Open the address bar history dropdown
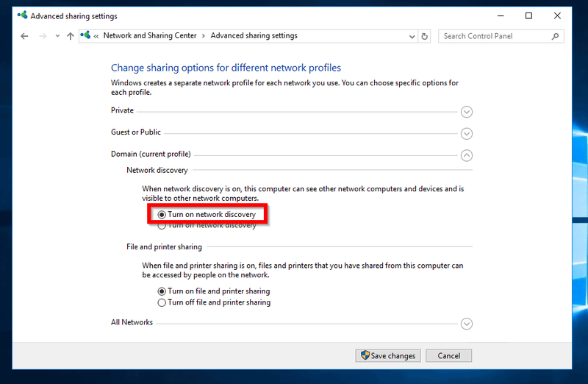The height and width of the screenshot is (384, 588). coord(412,36)
